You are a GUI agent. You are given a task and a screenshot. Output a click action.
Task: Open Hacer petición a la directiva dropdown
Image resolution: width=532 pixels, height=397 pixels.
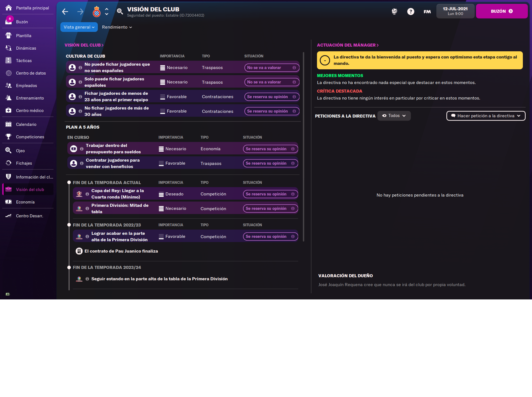pos(486,116)
